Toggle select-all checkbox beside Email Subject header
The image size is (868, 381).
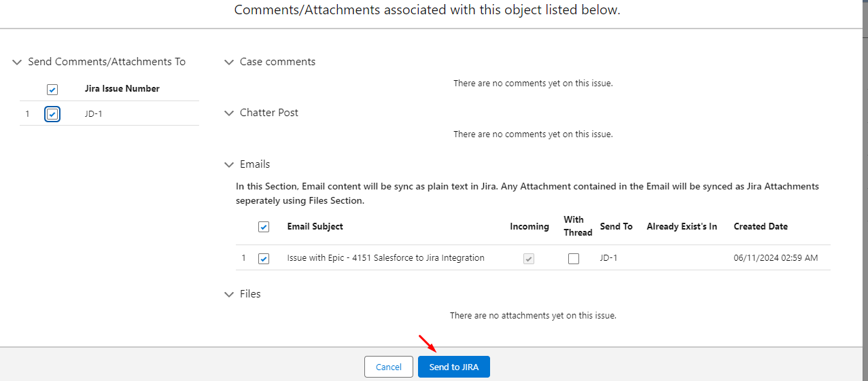pyautogui.click(x=264, y=227)
